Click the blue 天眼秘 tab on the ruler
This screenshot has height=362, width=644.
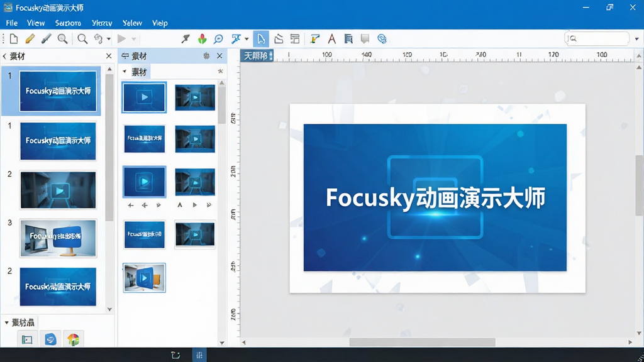(255, 55)
